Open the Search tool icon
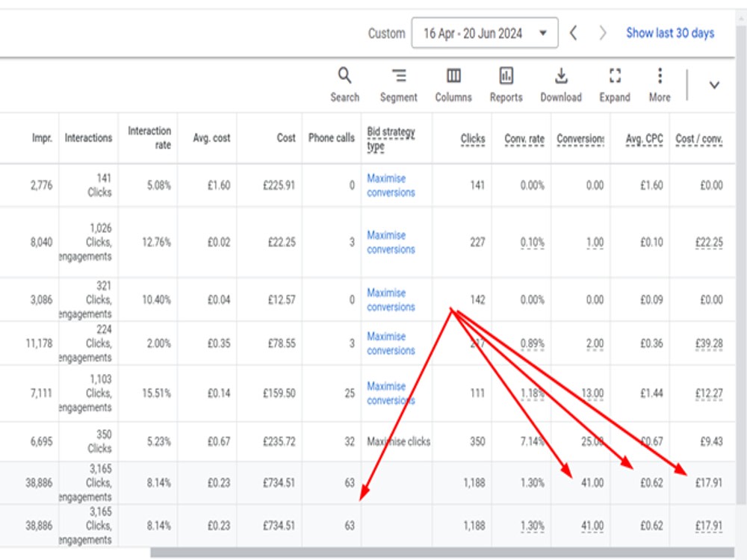 click(x=344, y=75)
